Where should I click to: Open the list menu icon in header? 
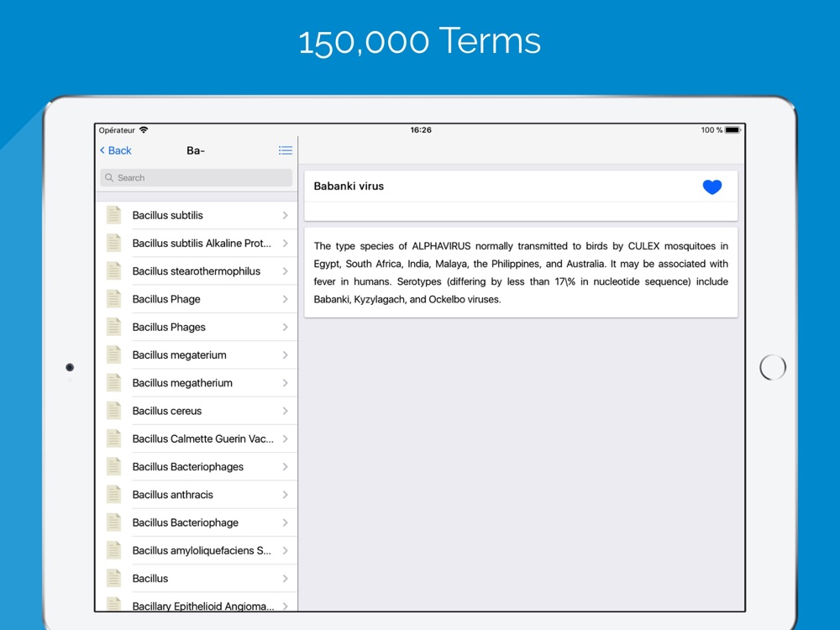(286, 150)
